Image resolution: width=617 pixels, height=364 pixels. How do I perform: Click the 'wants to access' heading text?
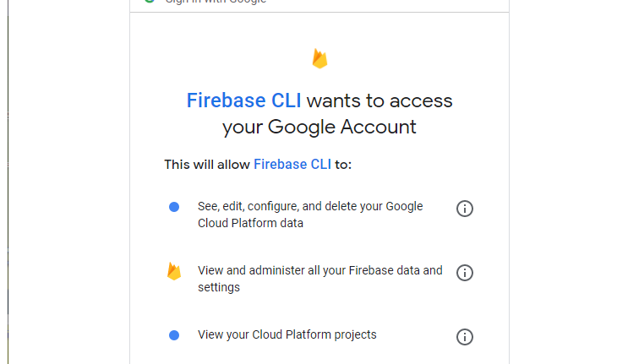coord(379,101)
